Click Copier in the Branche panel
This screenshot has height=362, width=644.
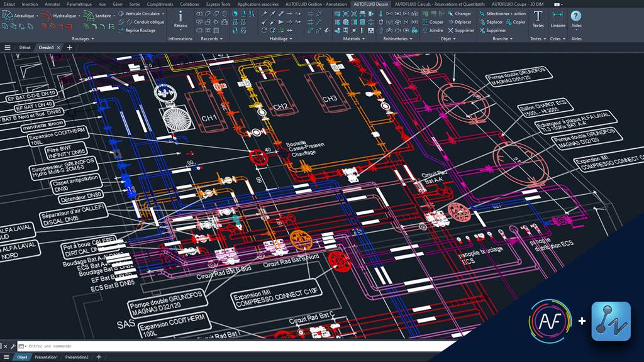point(516,22)
